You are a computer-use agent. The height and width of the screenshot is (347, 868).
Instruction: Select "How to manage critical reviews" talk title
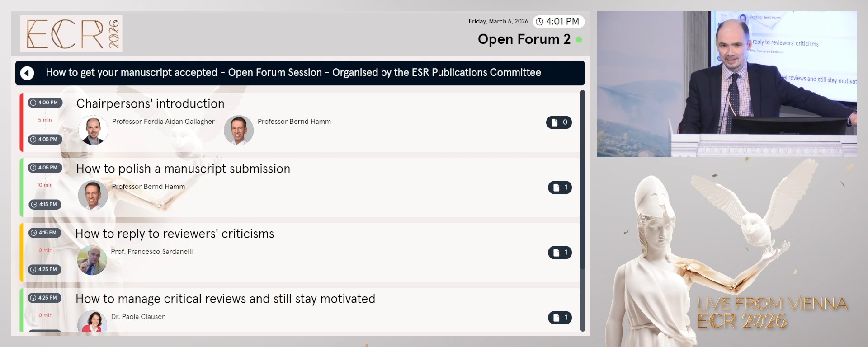[x=225, y=299]
